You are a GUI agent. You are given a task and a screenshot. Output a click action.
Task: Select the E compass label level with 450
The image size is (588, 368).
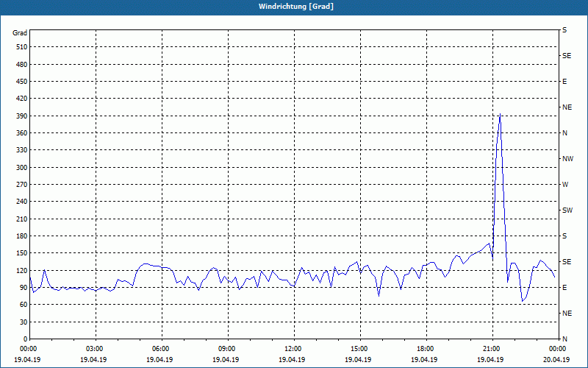tap(564, 82)
